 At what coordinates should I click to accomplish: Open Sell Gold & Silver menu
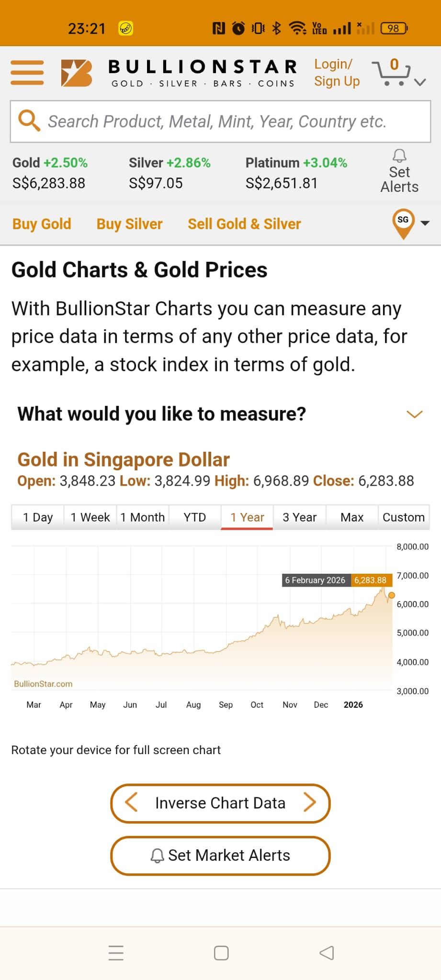point(244,224)
